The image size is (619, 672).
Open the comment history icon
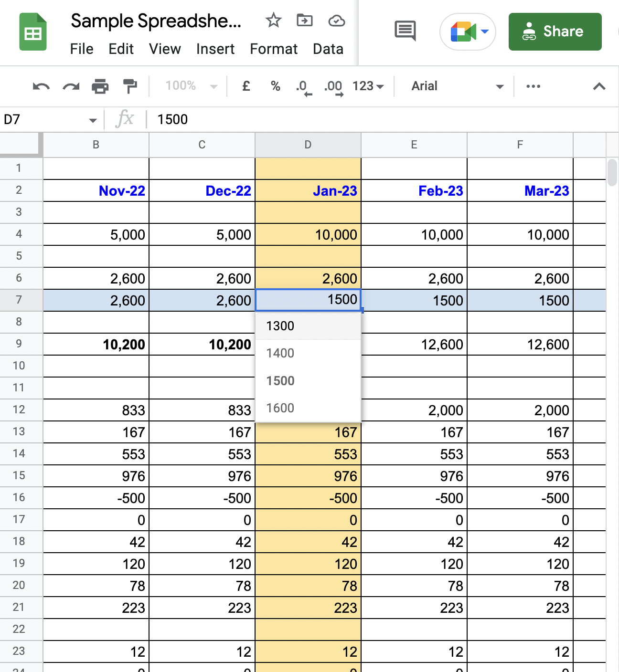pos(405,31)
